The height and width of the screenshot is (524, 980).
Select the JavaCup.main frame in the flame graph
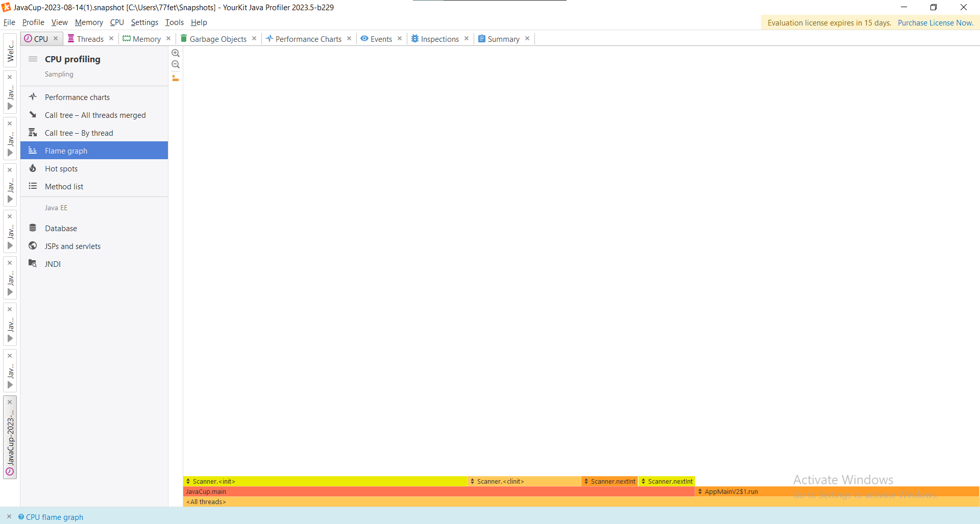206,491
